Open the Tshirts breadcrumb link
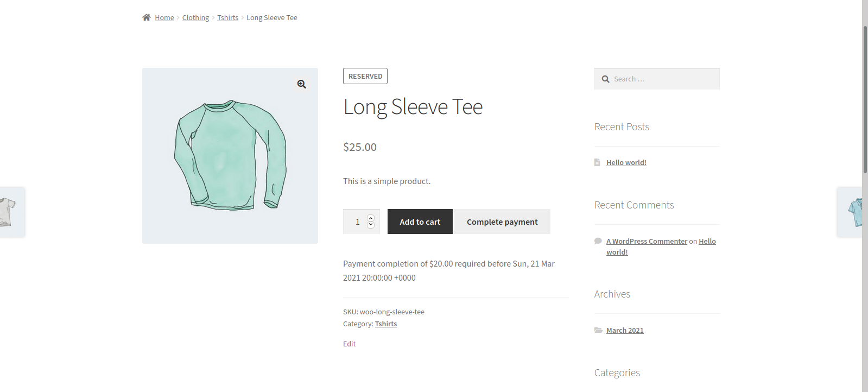Screen dimensions: 868x392 coord(227,18)
